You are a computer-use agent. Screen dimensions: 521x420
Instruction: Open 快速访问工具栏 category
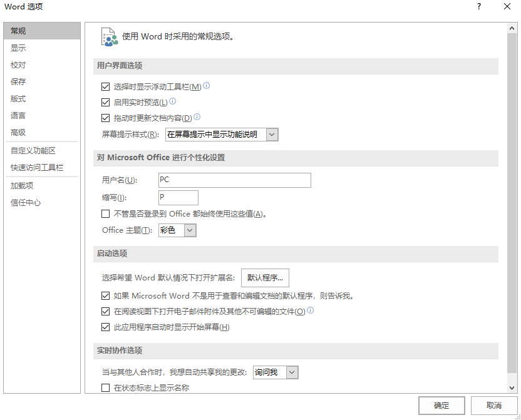coord(42,168)
